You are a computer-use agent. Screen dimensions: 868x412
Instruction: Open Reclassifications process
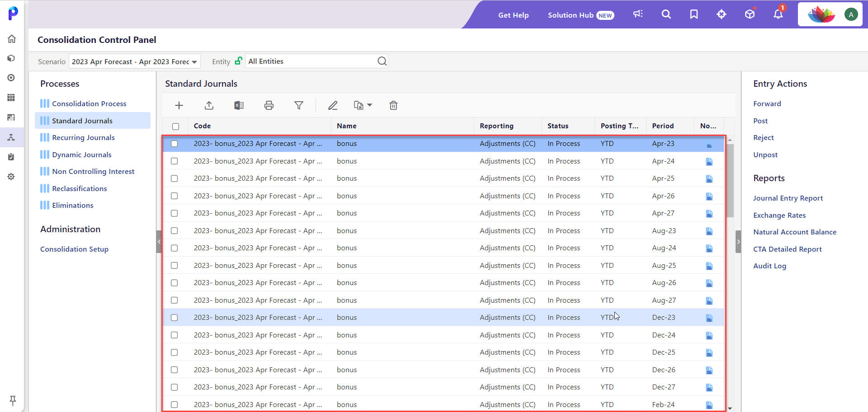click(79, 188)
